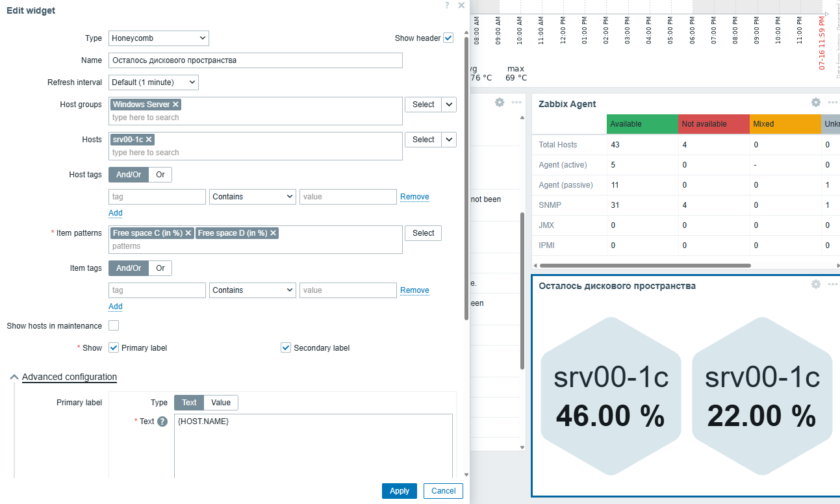Click Select button for Hosts
Viewport: 840px width, 504px height.
click(x=424, y=140)
